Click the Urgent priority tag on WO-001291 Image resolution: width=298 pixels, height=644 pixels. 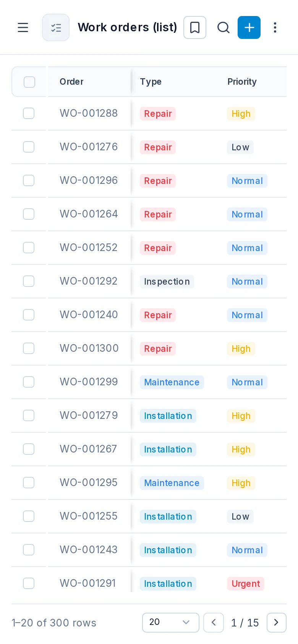246,584
